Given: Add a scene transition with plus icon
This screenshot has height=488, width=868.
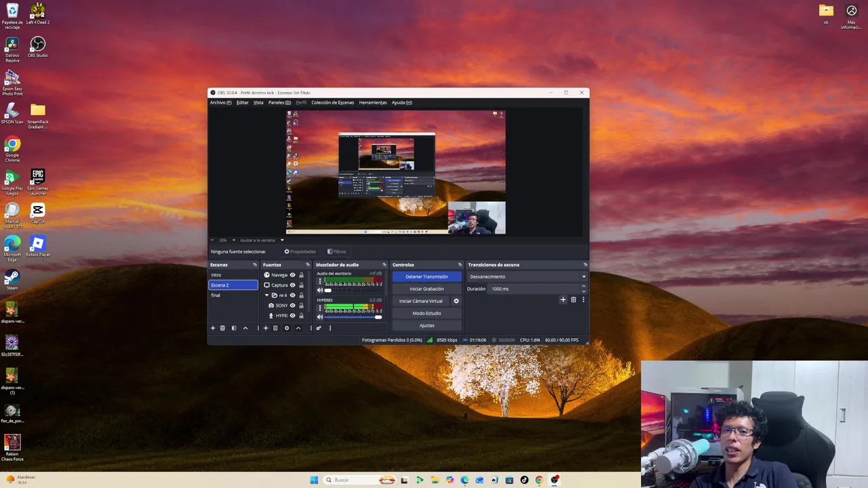Looking at the screenshot, I should coord(563,300).
